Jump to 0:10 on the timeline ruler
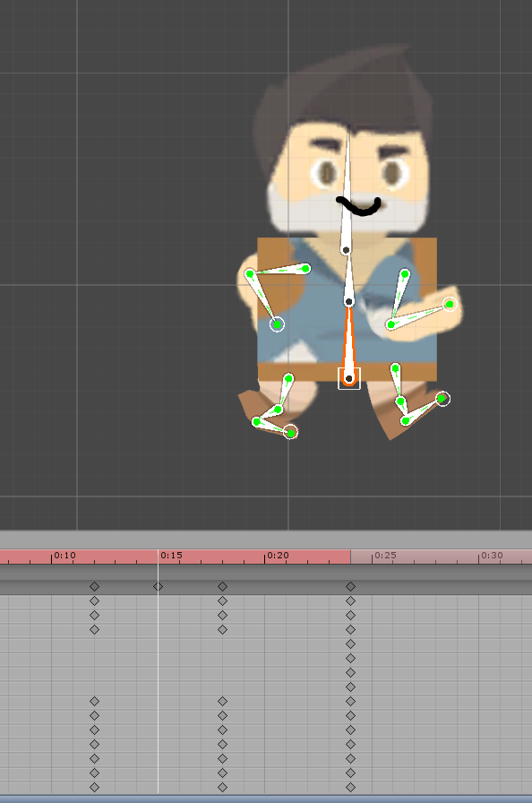Image resolution: width=532 pixels, height=803 pixels. pos(65,556)
